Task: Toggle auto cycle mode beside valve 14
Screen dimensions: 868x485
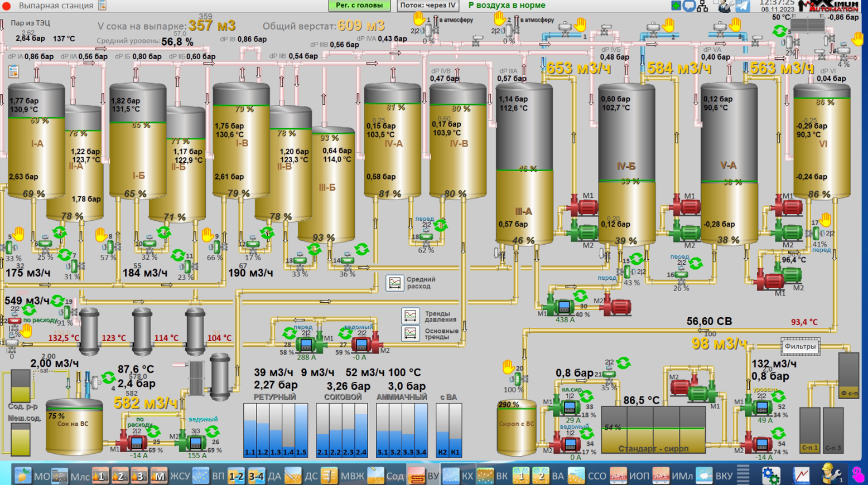Action: coord(361,249)
